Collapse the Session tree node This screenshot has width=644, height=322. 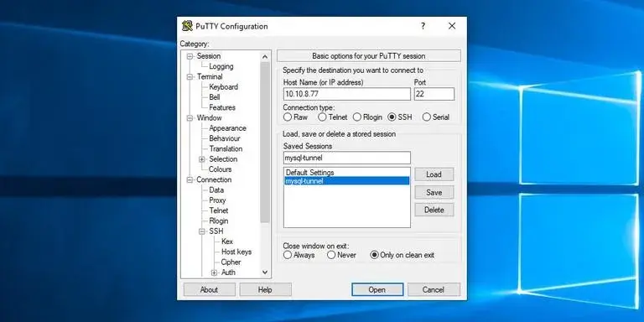coord(190,56)
